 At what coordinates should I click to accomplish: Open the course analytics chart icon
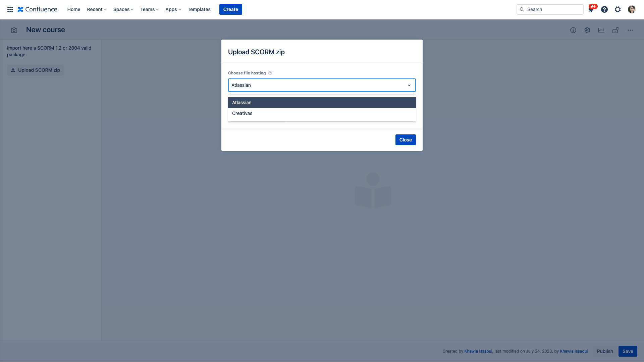601,30
